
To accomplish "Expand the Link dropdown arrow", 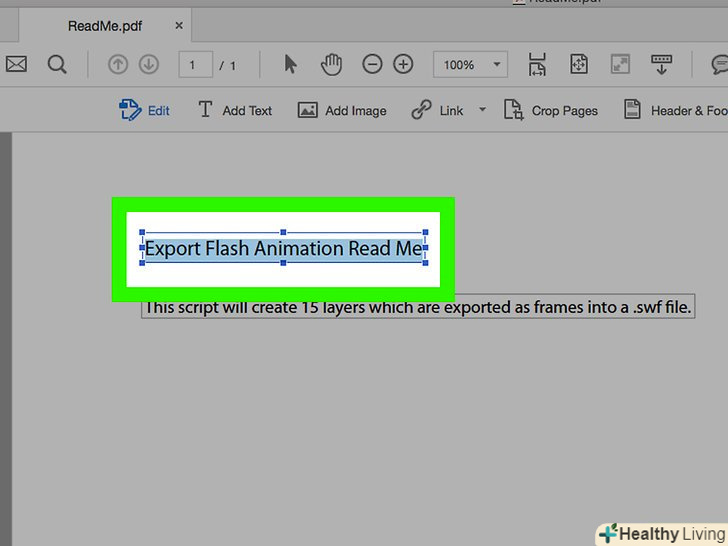I will point(482,110).
